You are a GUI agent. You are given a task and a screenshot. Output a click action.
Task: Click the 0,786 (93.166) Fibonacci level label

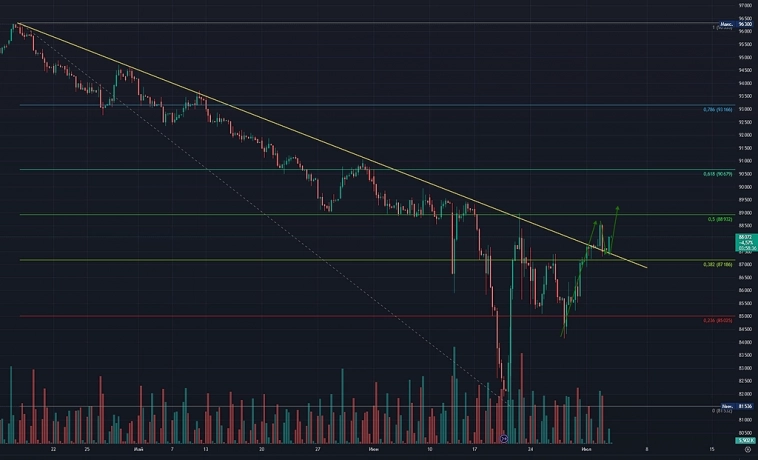(x=717, y=109)
